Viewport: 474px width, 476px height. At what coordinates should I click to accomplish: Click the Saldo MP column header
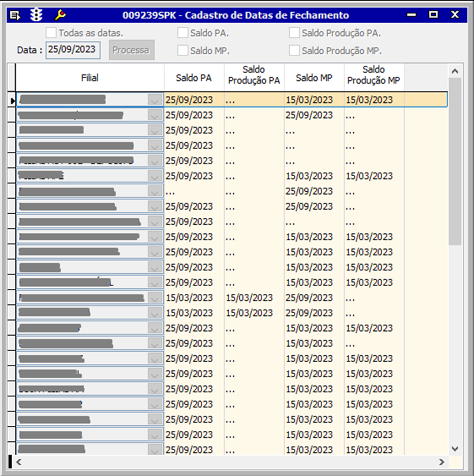tap(314, 78)
